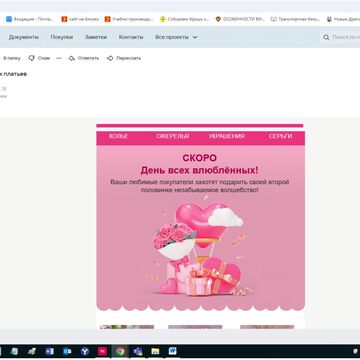Image resolution: width=360 pixels, height=360 pixels.
Task: Open the КОЛЬЕ category in the email
Action: click(x=118, y=136)
